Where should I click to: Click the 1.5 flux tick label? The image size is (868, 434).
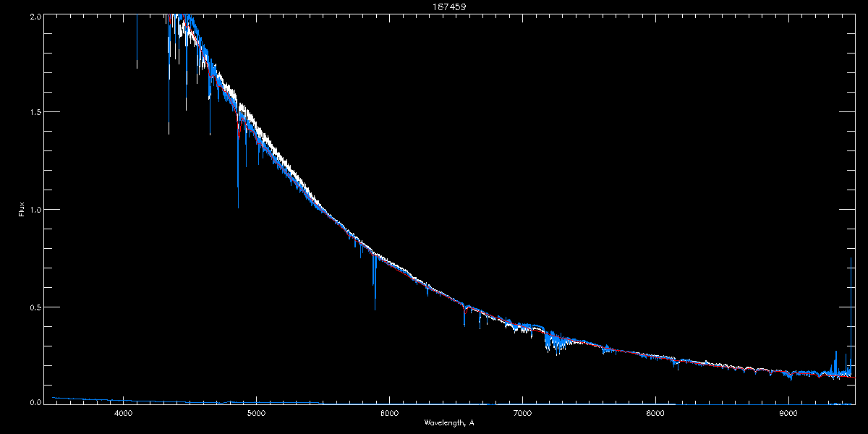tap(34, 112)
